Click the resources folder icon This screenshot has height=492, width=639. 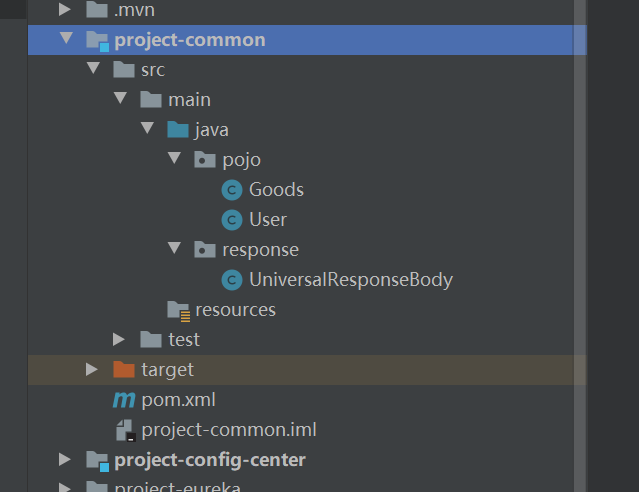(178, 311)
